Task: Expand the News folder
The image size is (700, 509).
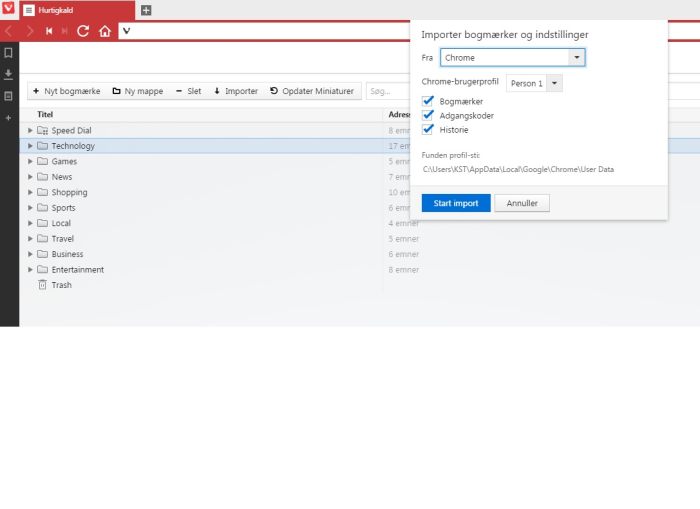Action: [30, 177]
